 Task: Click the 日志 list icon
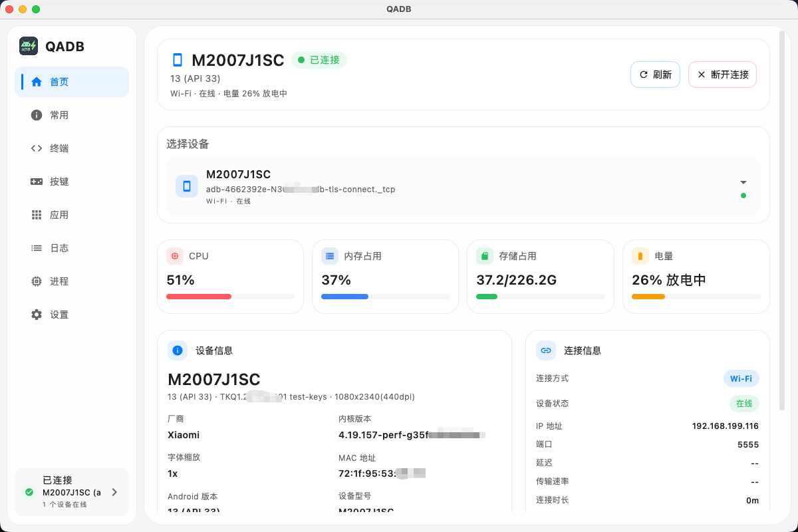pyautogui.click(x=37, y=248)
